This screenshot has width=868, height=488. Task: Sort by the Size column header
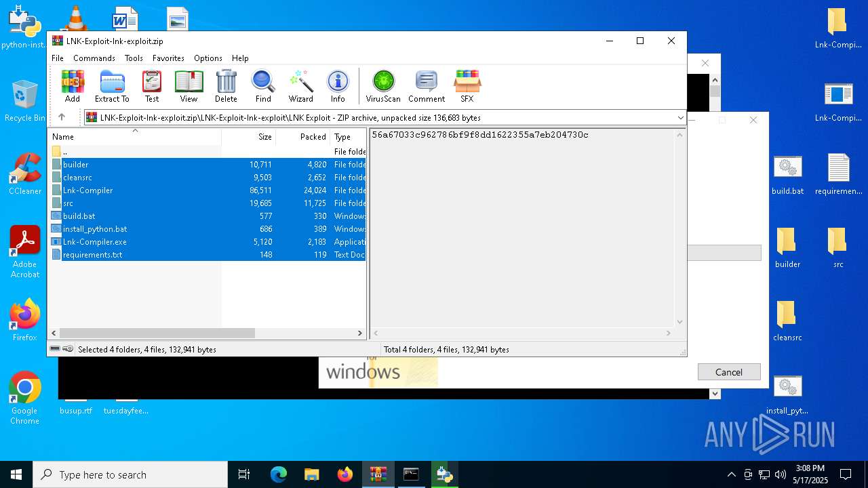(248, 137)
